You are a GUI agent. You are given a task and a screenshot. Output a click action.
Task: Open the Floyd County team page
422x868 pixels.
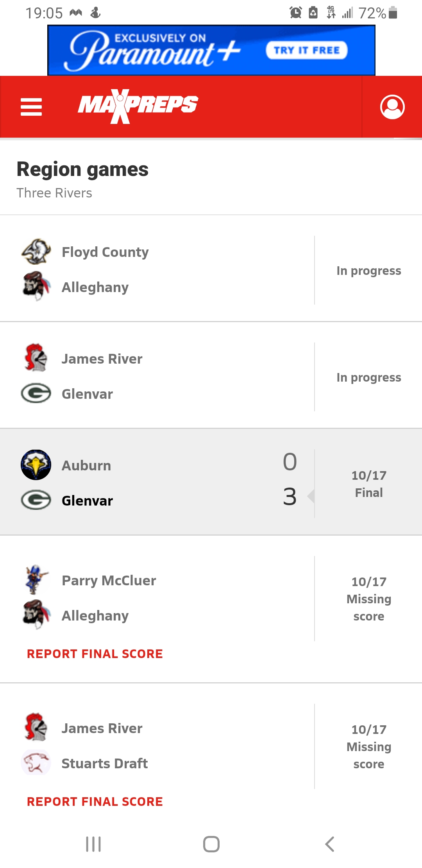point(105,252)
